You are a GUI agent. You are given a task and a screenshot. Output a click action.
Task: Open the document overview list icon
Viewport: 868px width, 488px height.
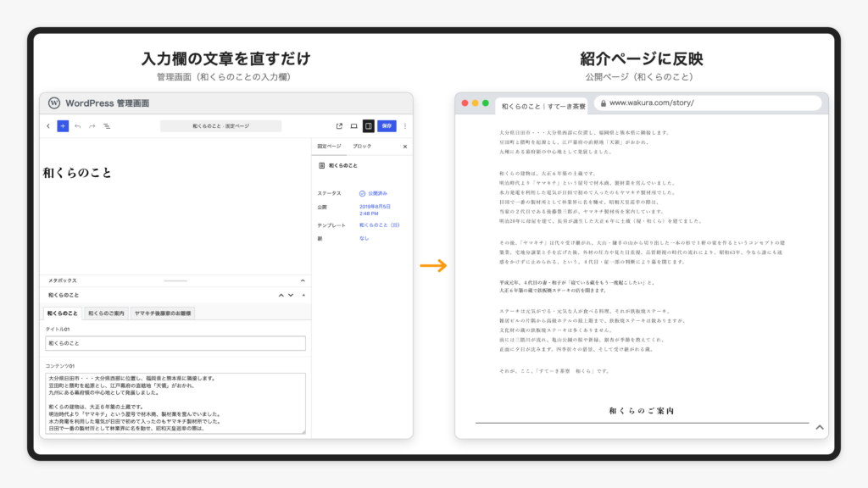[107, 126]
